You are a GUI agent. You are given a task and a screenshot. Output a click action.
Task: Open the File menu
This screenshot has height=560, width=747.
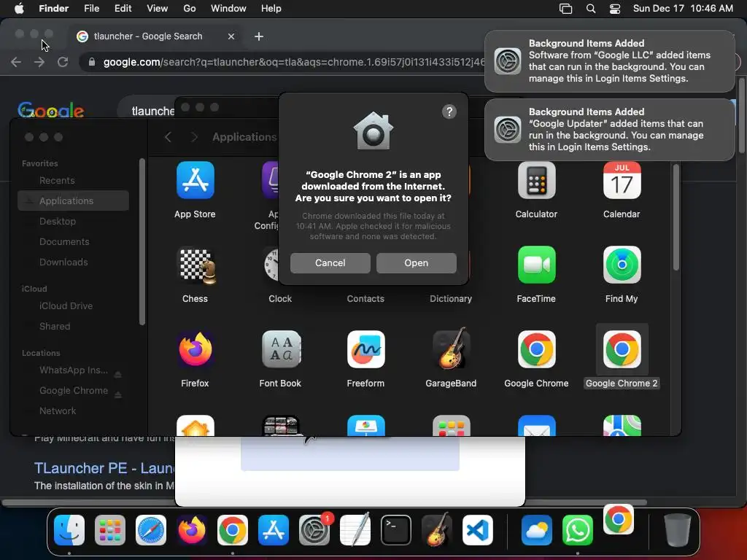click(91, 9)
